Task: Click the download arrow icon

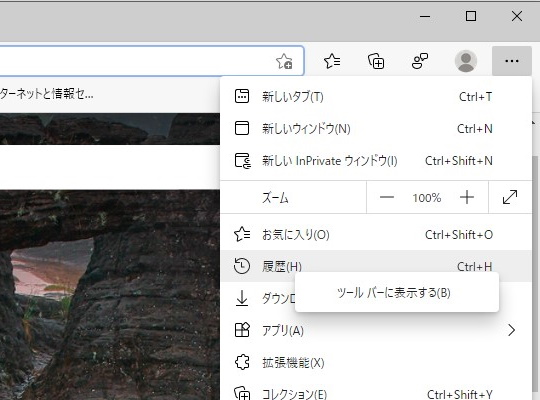Action: (x=242, y=298)
